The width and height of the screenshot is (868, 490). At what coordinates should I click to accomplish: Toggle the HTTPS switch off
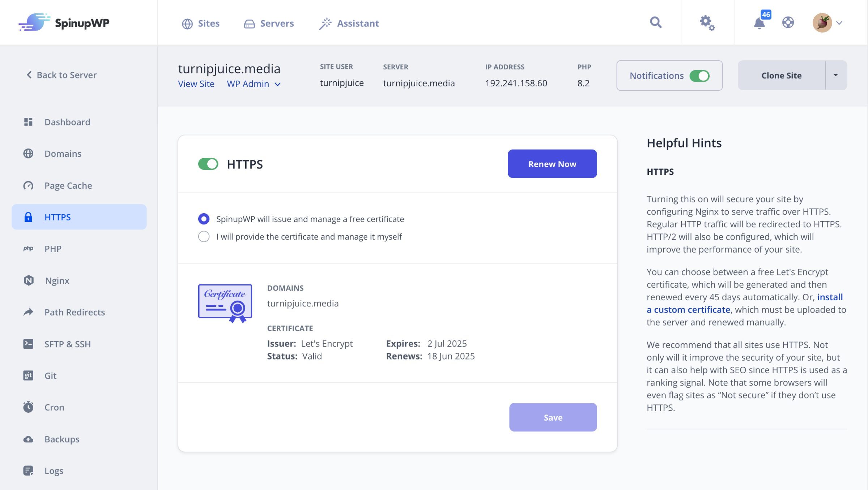(x=209, y=164)
